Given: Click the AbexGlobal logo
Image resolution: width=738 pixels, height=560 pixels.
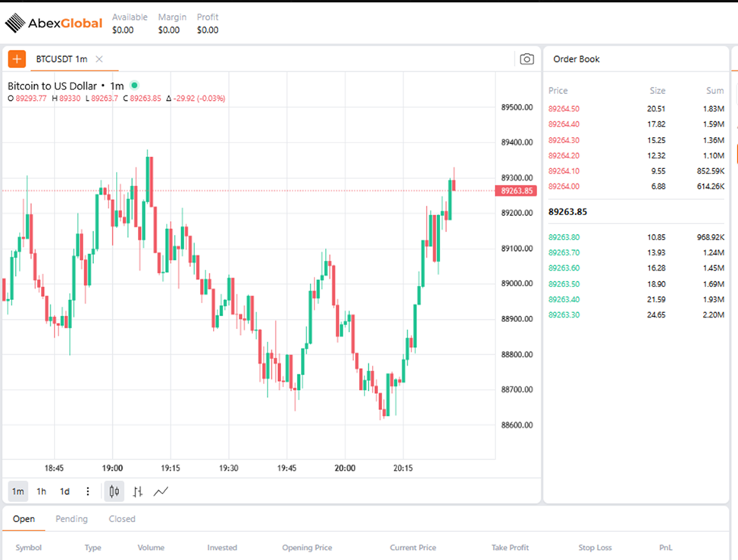Looking at the screenshot, I should pyautogui.click(x=53, y=23).
